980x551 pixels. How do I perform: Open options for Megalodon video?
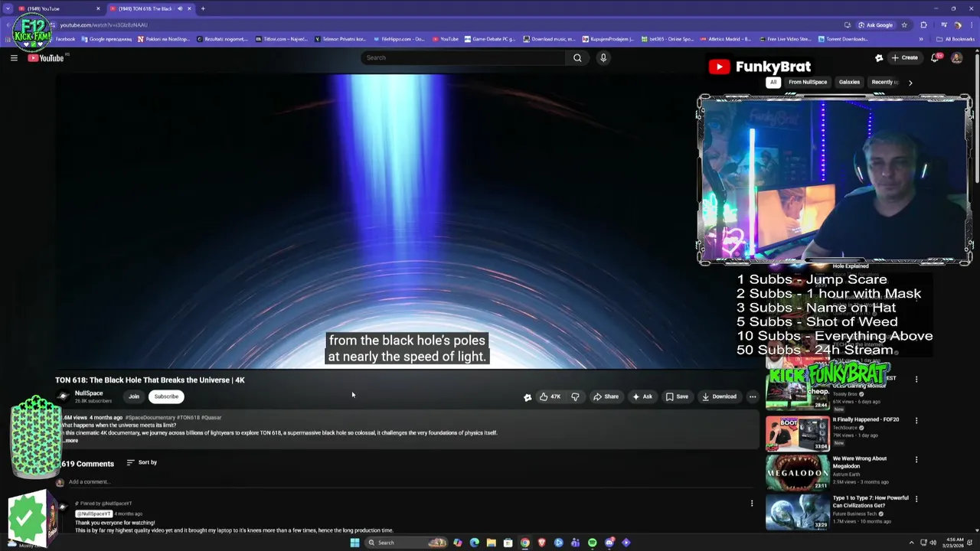pyautogui.click(x=916, y=460)
